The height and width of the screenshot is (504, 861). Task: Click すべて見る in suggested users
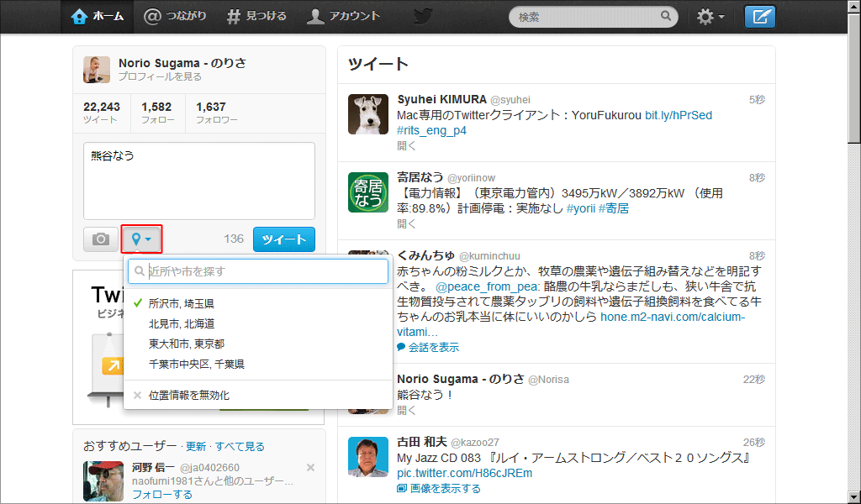pos(240,446)
